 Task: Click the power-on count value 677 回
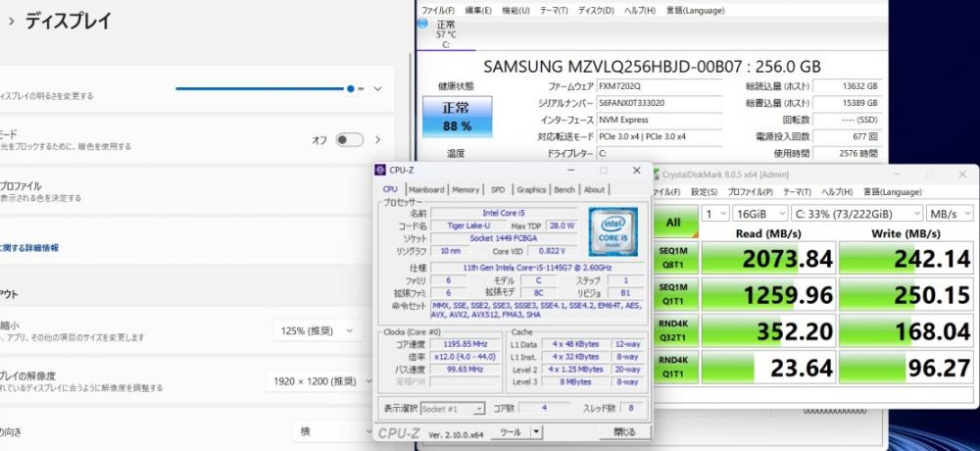(x=848, y=136)
